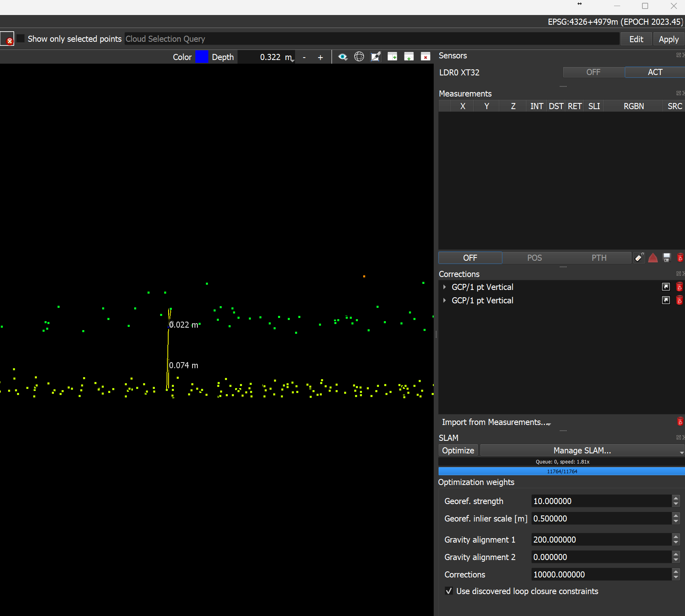Click the Apply button for selection query
Image resolution: width=685 pixels, height=616 pixels.
[x=668, y=39]
